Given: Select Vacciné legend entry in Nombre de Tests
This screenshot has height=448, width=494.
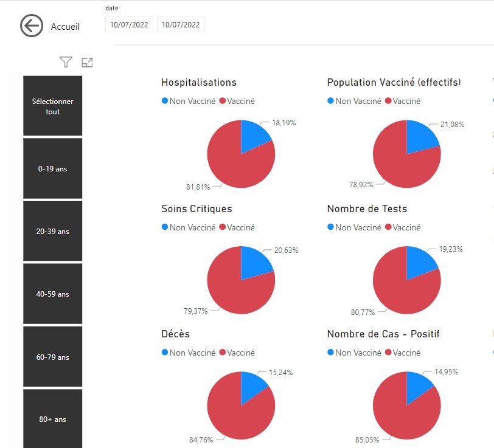Looking at the screenshot, I should pos(406,227).
